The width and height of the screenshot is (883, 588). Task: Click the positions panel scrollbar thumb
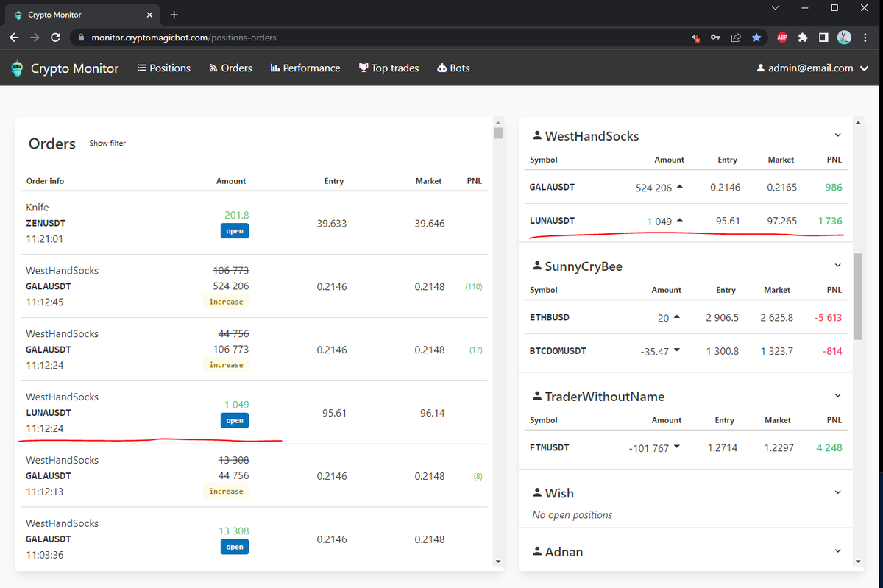pyautogui.click(x=858, y=296)
